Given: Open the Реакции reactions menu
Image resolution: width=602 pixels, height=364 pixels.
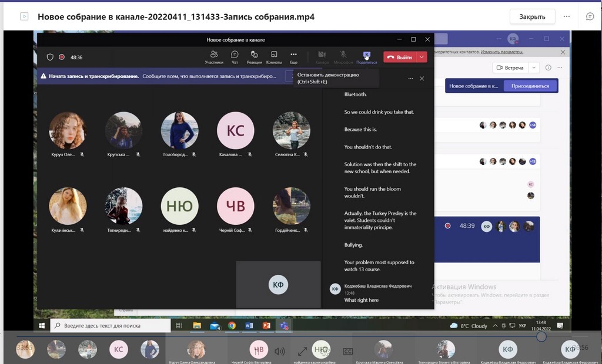Looking at the screenshot, I should pos(254,57).
